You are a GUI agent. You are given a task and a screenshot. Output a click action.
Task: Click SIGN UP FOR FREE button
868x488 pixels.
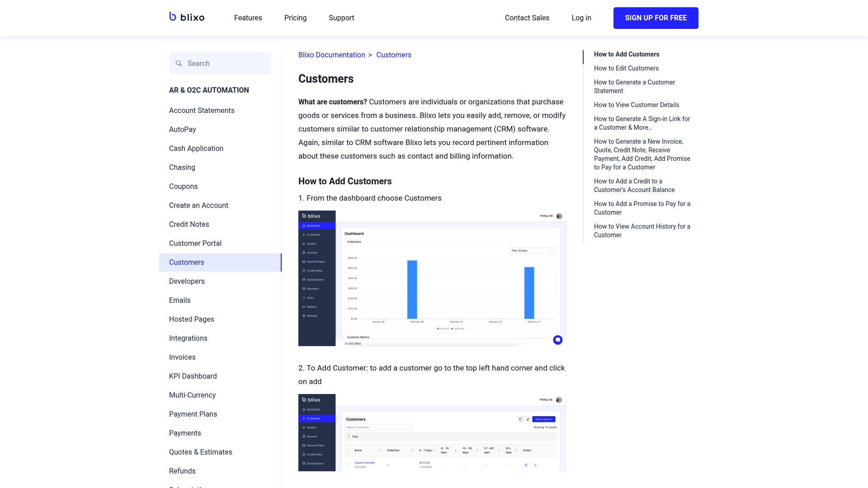coord(656,18)
